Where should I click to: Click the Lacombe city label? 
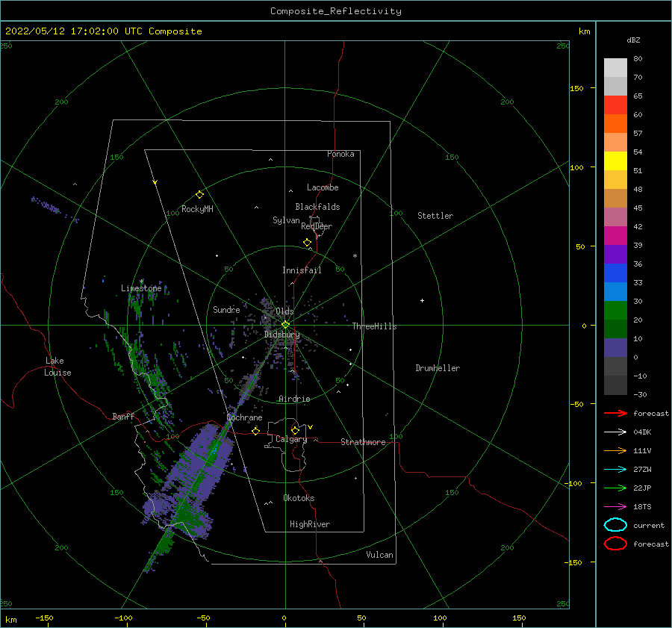click(x=323, y=187)
